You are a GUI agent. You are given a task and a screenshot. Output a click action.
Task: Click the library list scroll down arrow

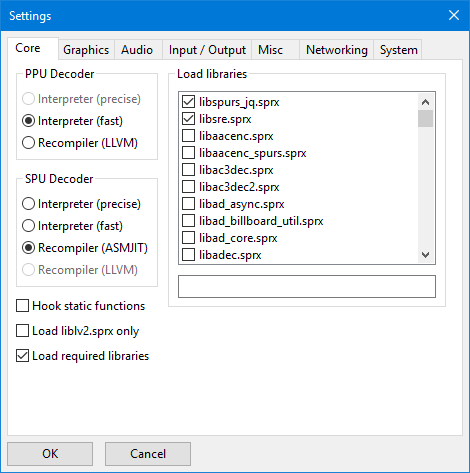425,255
